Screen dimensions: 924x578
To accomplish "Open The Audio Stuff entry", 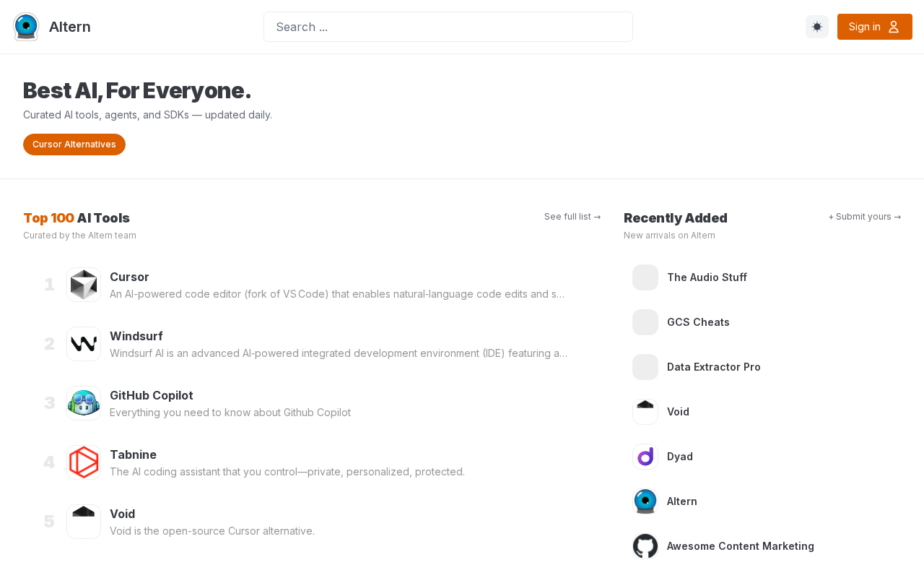I will pos(762,277).
